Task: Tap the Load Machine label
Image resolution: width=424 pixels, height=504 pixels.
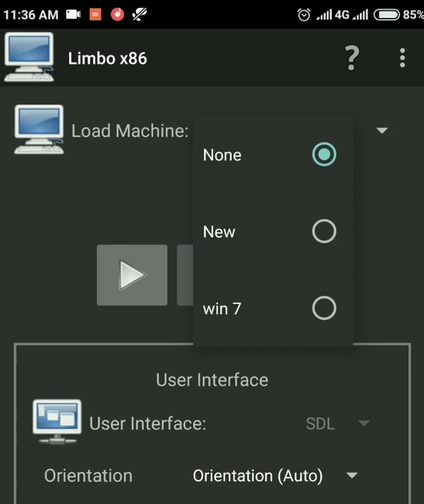Action: coord(130,131)
